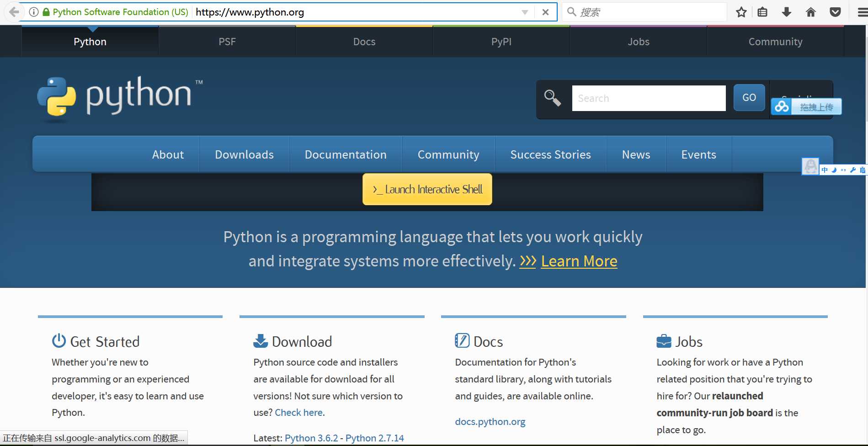Open the bookmarks list icon
868x446 pixels.
point(762,12)
